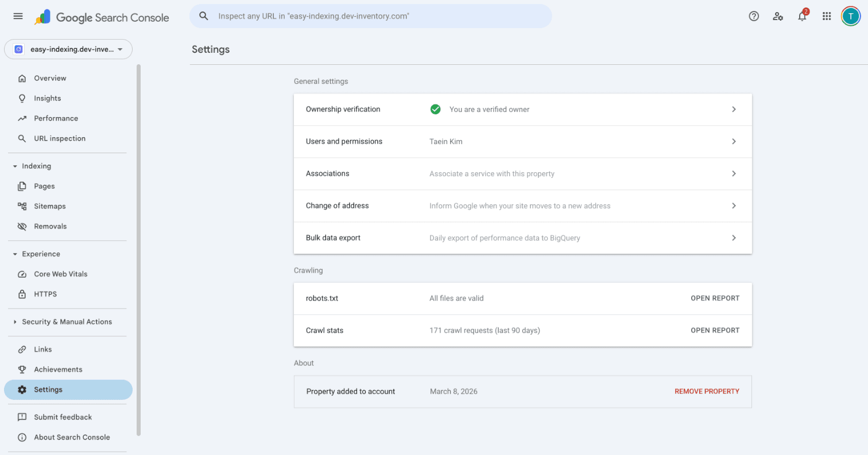This screenshot has width=868, height=455.
Task: Open the Ownership verification row
Action: pos(522,110)
